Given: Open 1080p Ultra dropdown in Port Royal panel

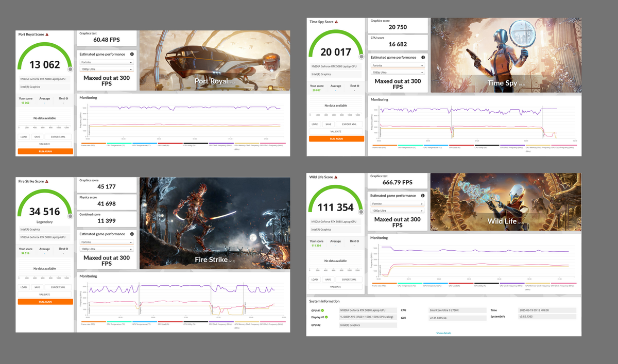Looking at the screenshot, I should click(x=107, y=69).
